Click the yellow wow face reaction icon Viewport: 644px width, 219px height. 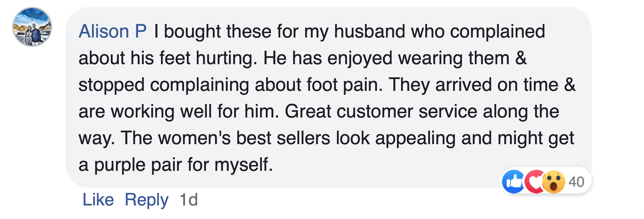554,182
